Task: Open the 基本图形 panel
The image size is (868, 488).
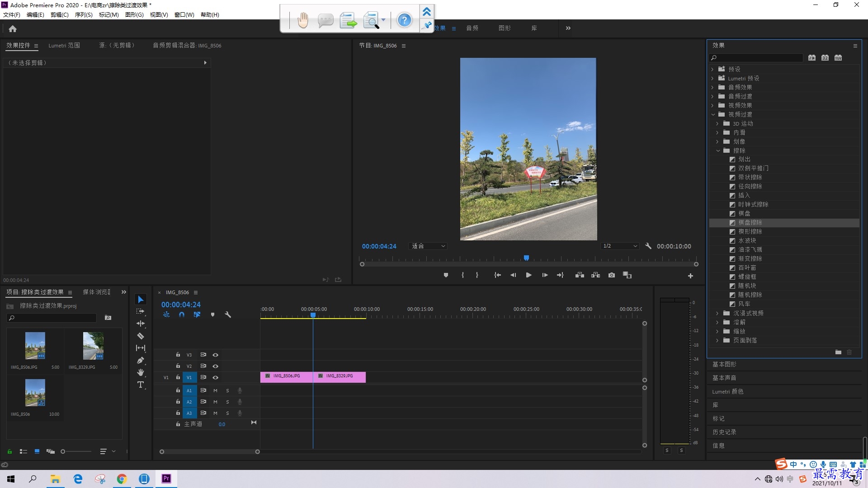Action: tap(724, 364)
